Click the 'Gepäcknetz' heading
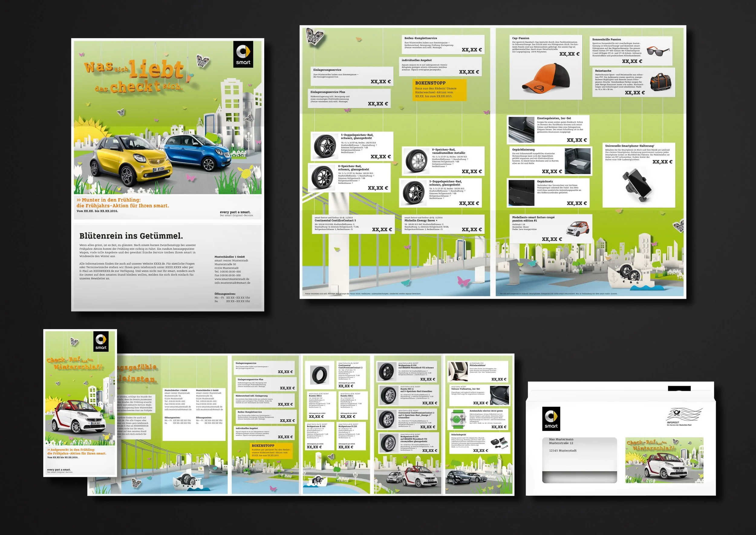756x535 pixels. click(x=545, y=182)
